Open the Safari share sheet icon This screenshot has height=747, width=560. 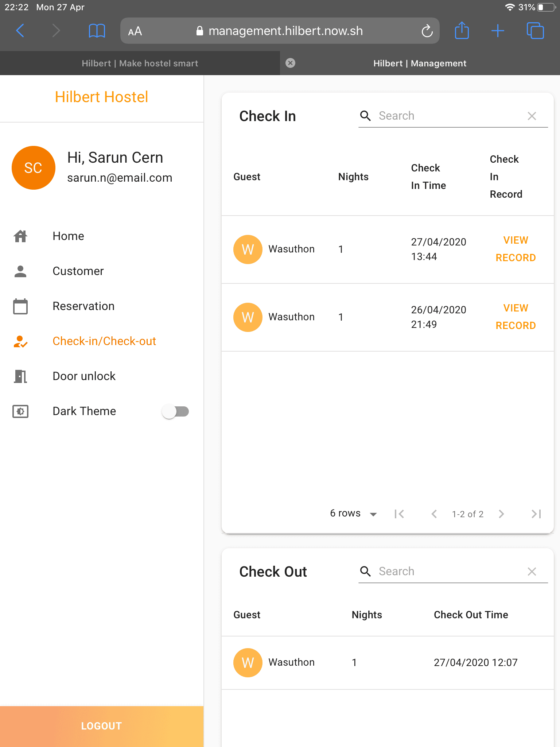462,30
